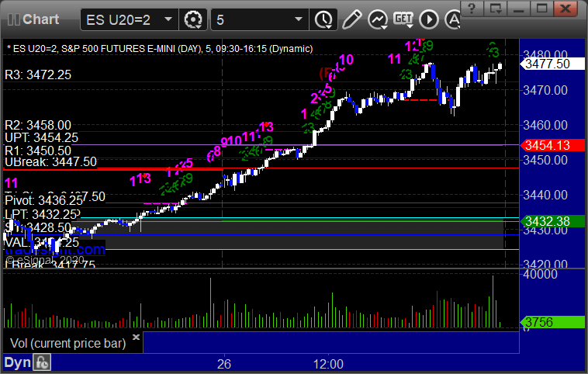Click the 3440.00 price axis label
The height and width of the screenshot is (374, 588).
[545, 195]
